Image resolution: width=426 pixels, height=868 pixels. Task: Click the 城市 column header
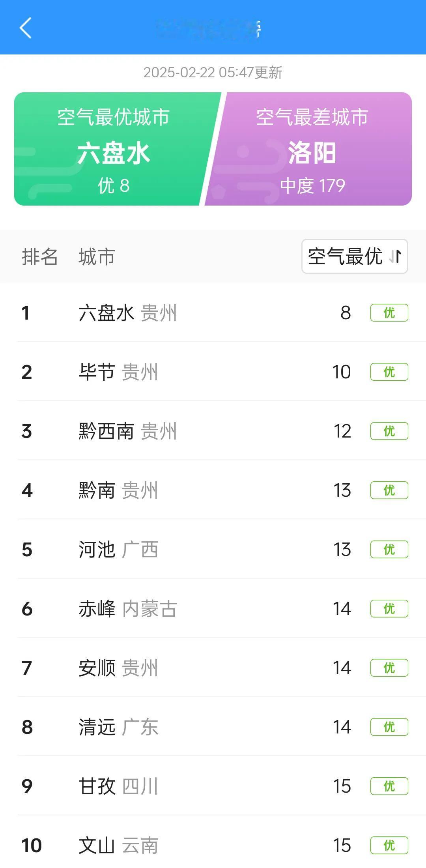(x=97, y=257)
